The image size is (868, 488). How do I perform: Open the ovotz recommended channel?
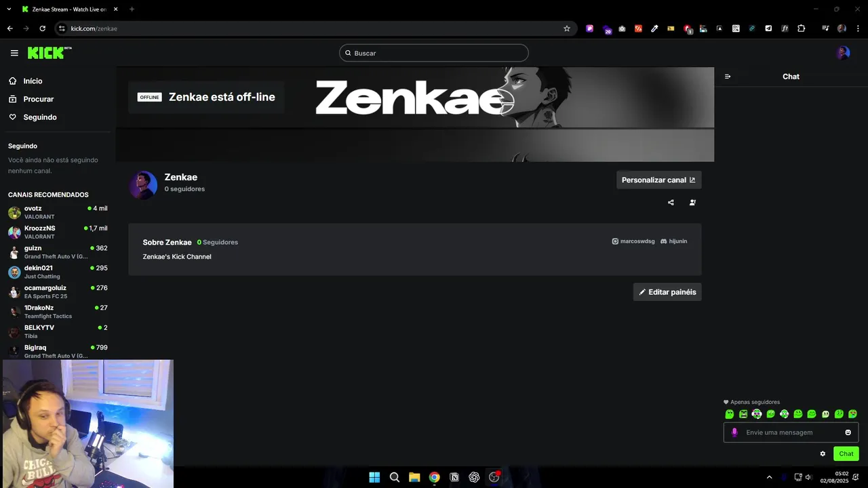coord(58,212)
